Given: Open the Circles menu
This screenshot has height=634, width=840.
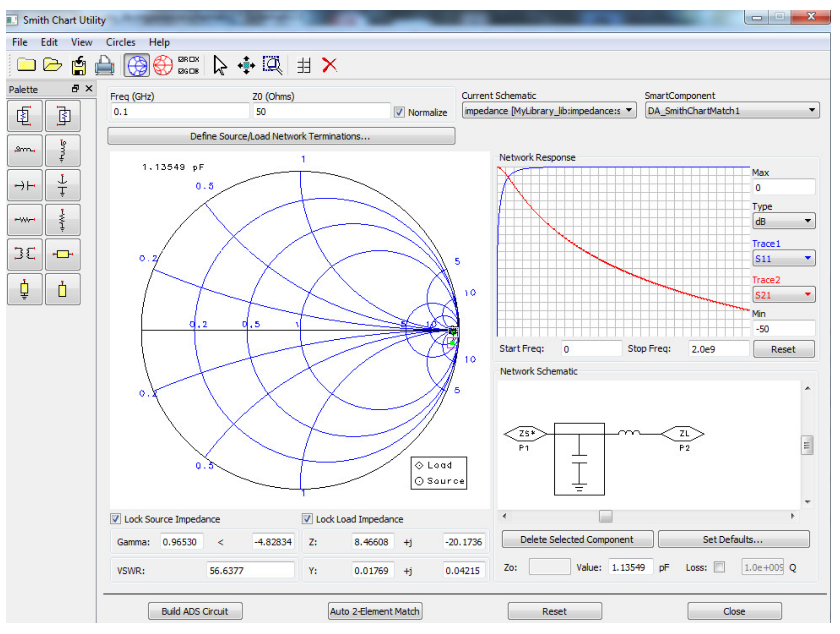Looking at the screenshot, I should coord(120,42).
